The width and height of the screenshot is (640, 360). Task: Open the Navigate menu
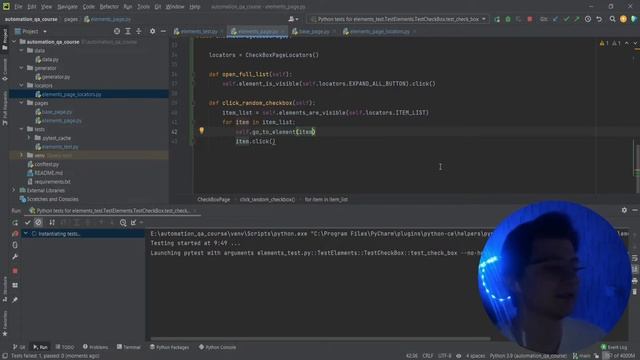[67, 7]
